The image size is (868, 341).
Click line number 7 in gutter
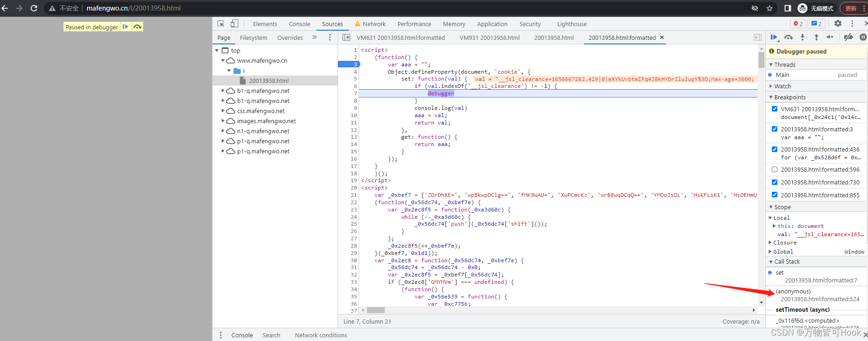tap(355, 93)
